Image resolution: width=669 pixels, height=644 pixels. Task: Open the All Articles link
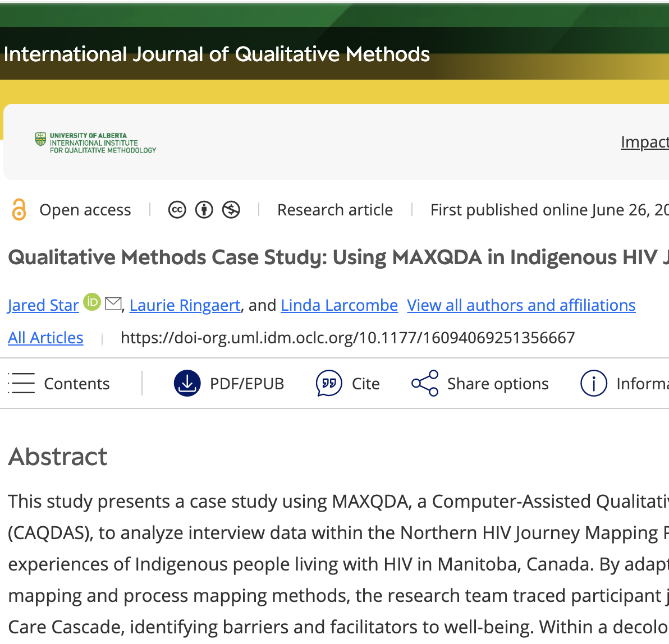pos(45,338)
